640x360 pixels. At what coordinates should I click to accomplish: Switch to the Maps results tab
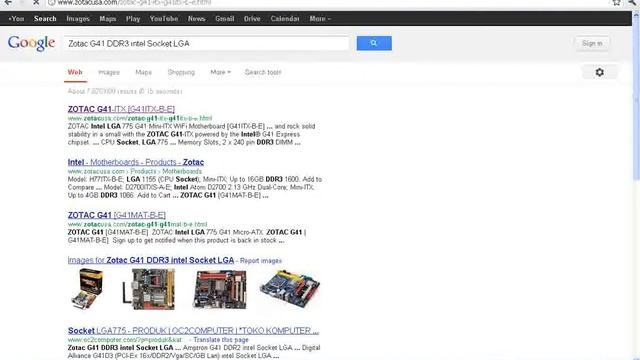144,72
